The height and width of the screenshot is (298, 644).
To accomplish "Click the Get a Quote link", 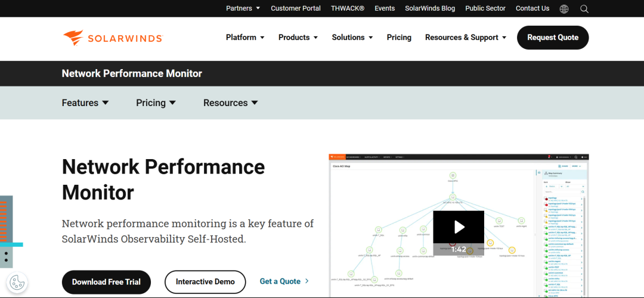I will (x=284, y=281).
